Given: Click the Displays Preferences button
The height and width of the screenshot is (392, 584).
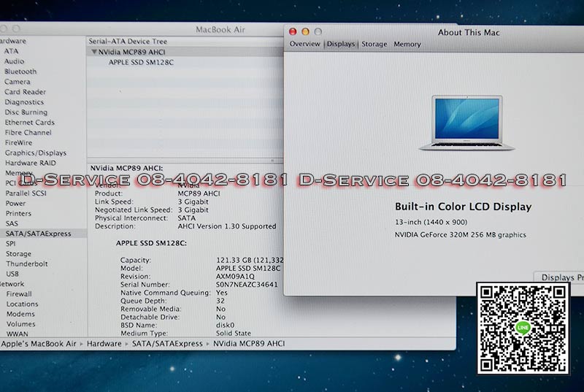Looking at the screenshot, I should pyautogui.click(x=561, y=277).
